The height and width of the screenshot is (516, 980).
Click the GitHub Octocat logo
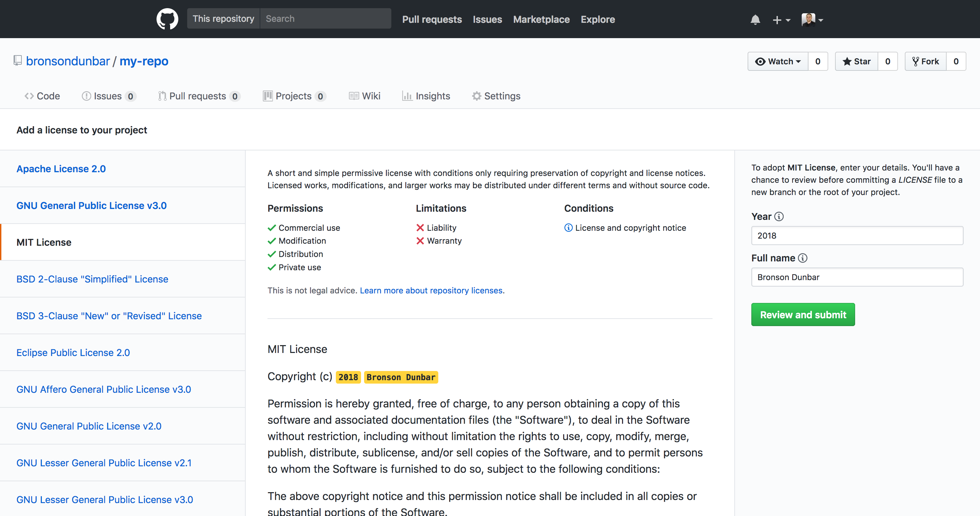click(x=167, y=19)
